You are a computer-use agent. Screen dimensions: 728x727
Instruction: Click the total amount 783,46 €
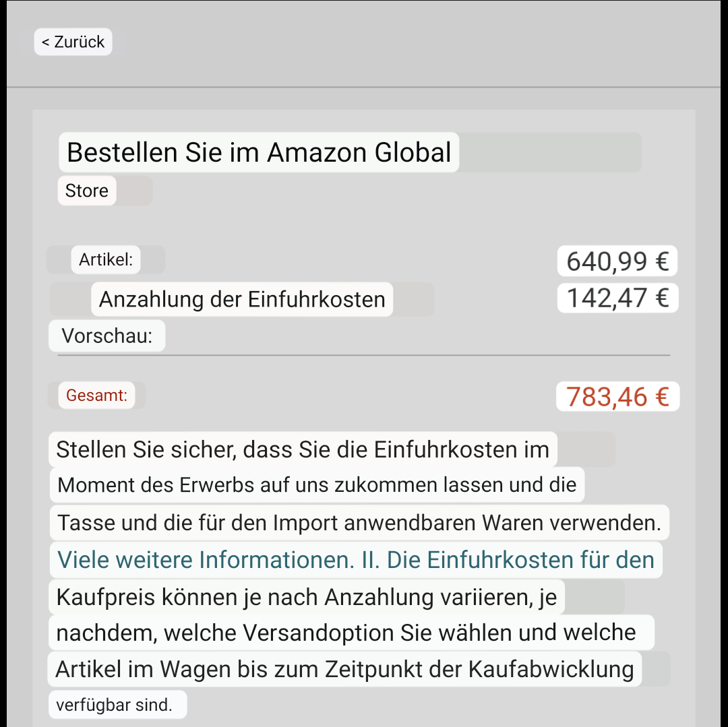(617, 397)
